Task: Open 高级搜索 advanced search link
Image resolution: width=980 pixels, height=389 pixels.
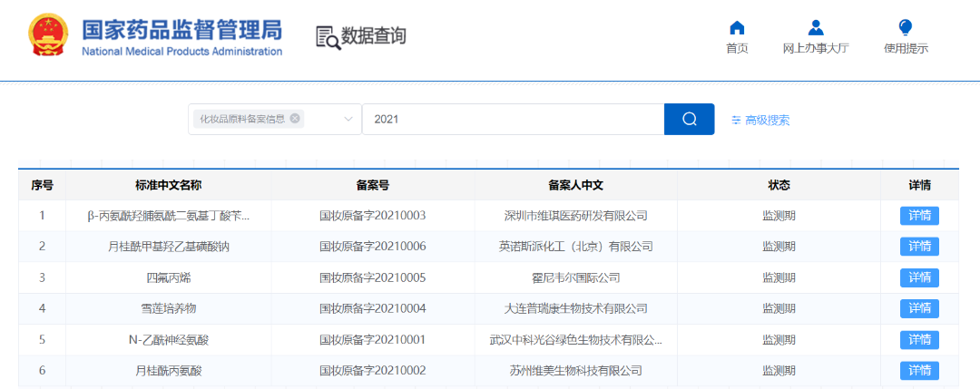Action: [767, 121]
